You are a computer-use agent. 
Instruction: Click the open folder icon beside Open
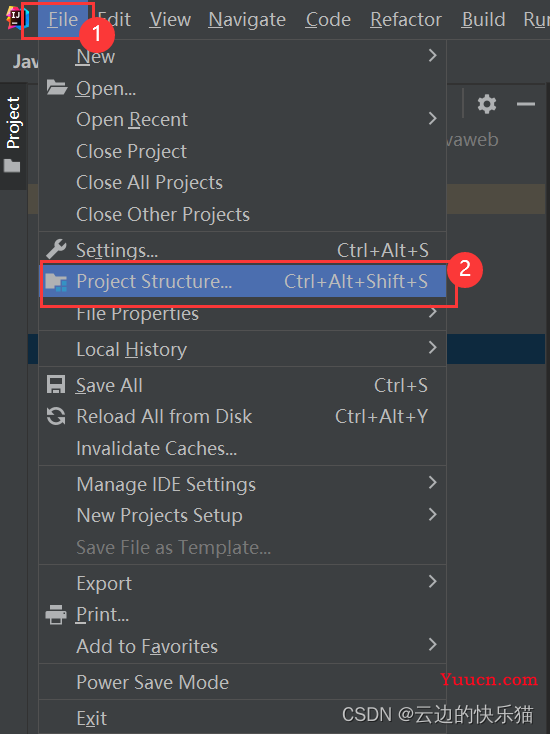pyautogui.click(x=57, y=87)
